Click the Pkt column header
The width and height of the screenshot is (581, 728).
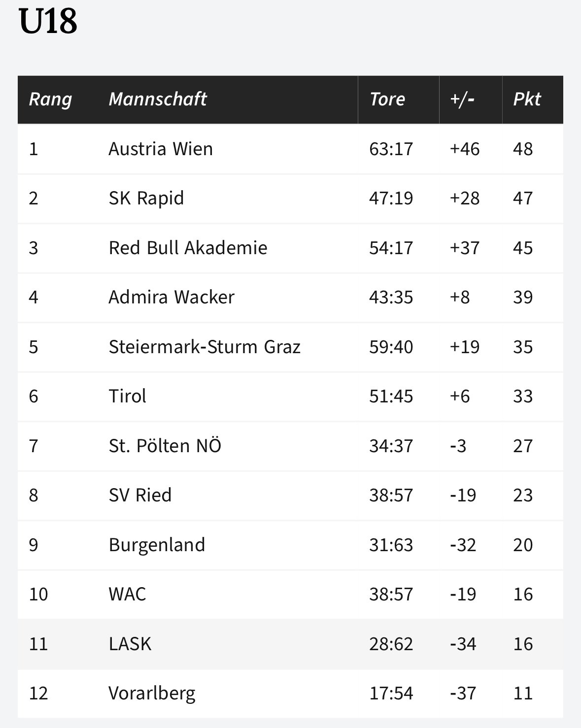pos(527,99)
